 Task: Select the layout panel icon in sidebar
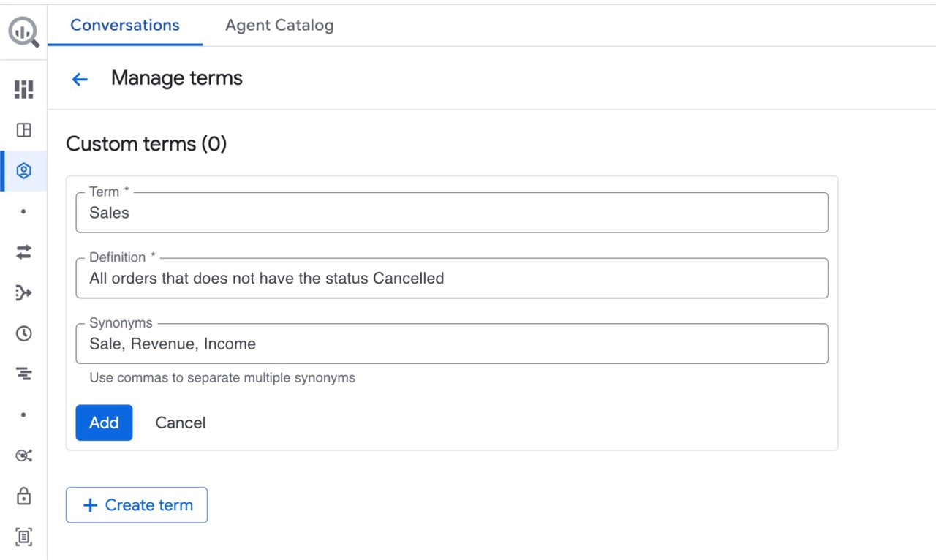[23, 130]
